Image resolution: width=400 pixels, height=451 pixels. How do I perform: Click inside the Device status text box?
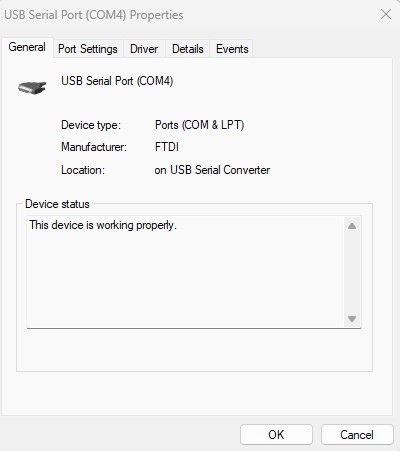[185, 272]
